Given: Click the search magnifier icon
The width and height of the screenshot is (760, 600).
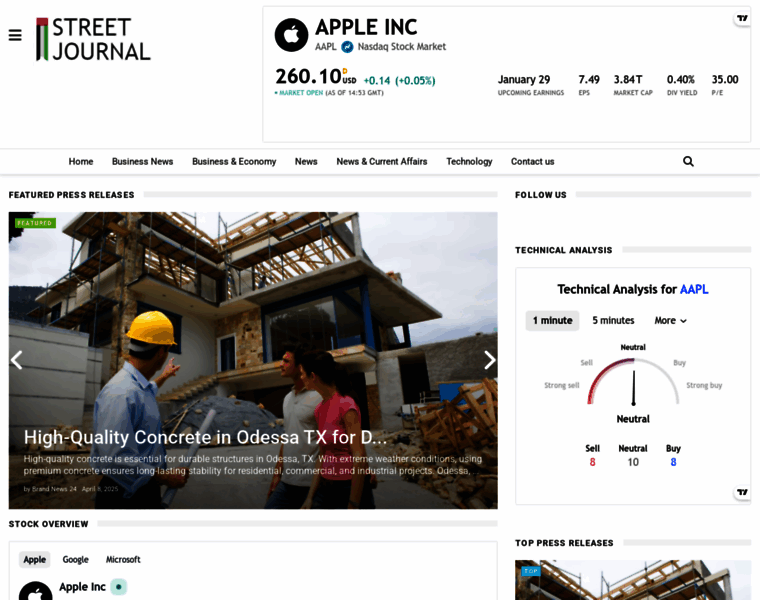Looking at the screenshot, I should (x=688, y=161).
